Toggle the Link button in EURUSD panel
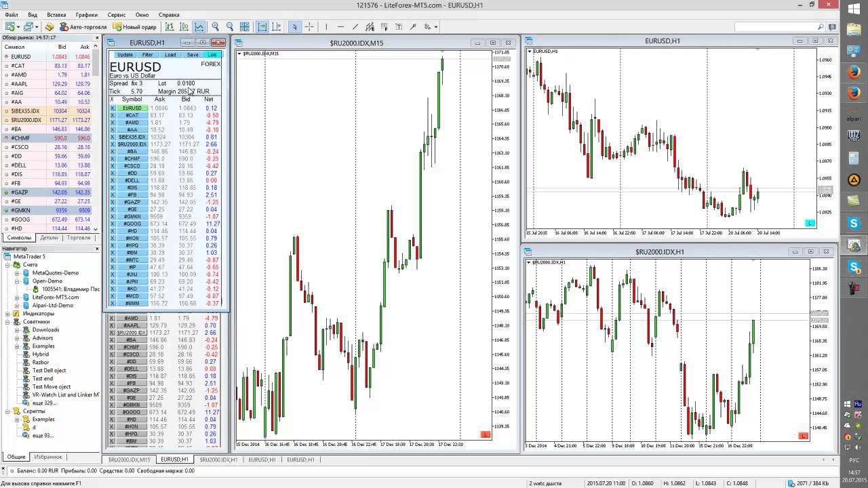The width and height of the screenshot is (868, 488). click(212, 55)
